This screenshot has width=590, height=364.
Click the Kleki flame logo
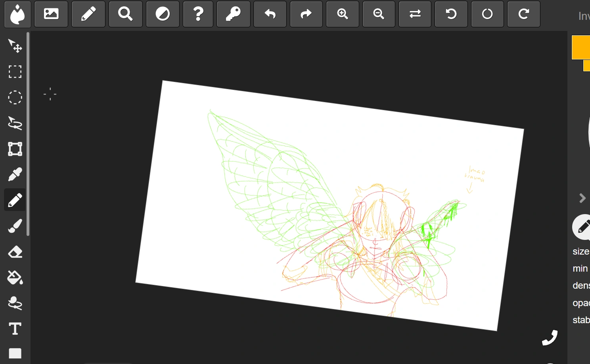17,15
